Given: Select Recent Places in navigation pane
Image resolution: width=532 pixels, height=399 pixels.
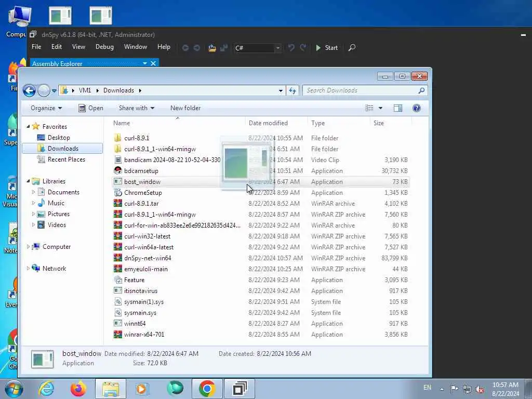Looking at the screenshot, I should click(x=66, y=159).
